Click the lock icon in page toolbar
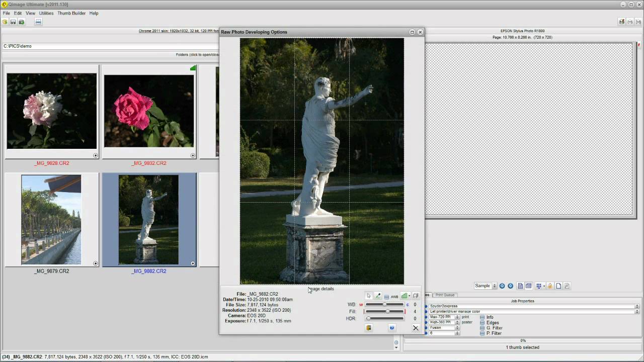Image resolution: width=644 pixels, height=362 pixels. 550,286
